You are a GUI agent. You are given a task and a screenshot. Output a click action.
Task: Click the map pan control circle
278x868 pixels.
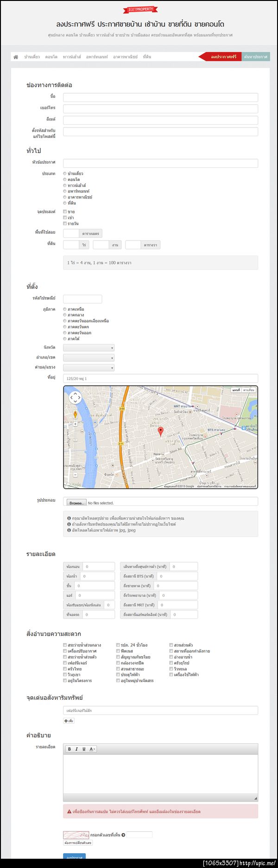coord(75,397)
